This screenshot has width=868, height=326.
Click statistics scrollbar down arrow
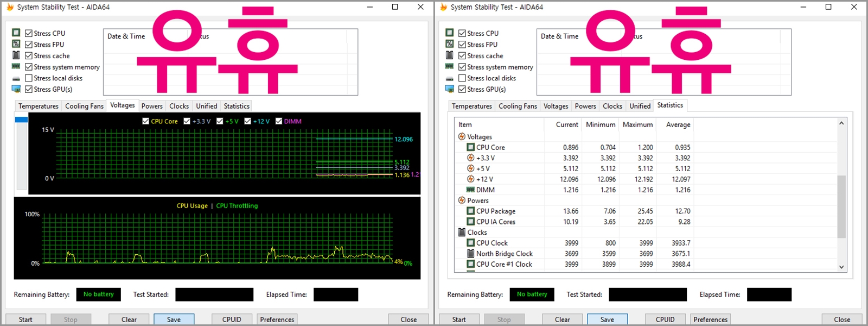841,267
